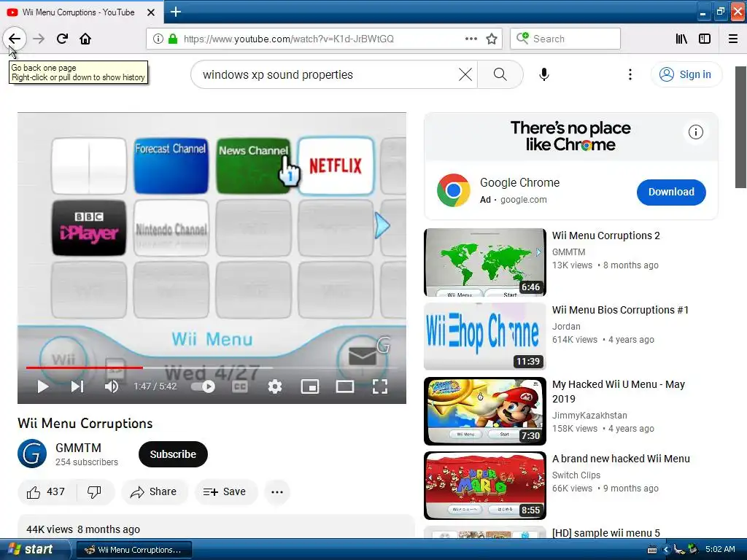Open A brand new hacked Wii Menu title

[621, 459]
